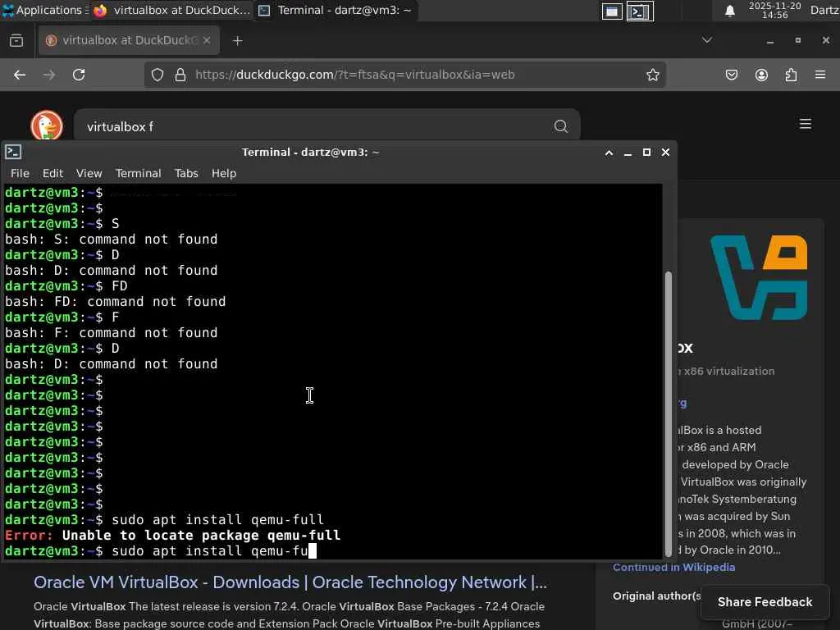Open Firefox recent browsing view icon
This screenshot has width=840, height=630.
tap(16, 40)
